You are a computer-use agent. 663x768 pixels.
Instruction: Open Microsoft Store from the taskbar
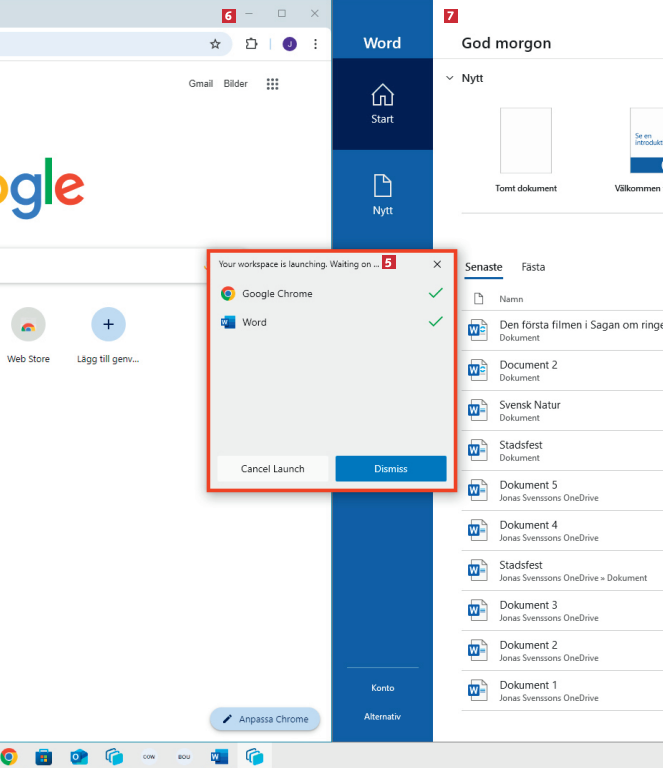(44, 757)
